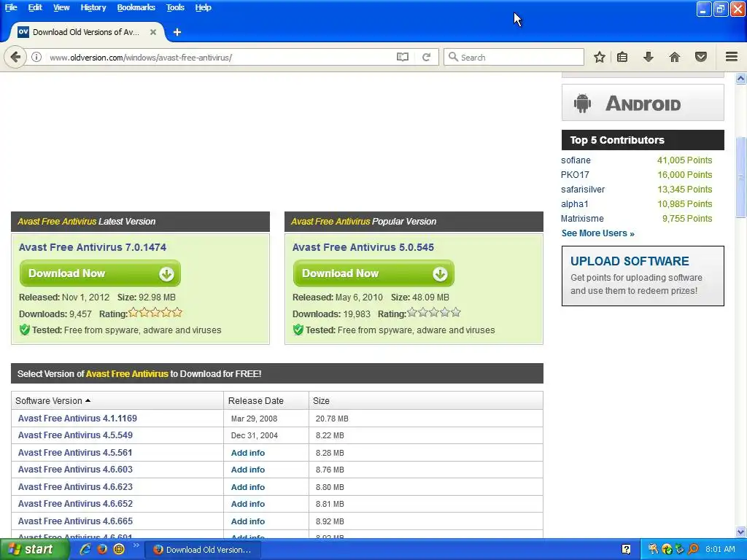Show site information icon in address bar
Viewport: 747px width, 560px height.
coord(36,57)
